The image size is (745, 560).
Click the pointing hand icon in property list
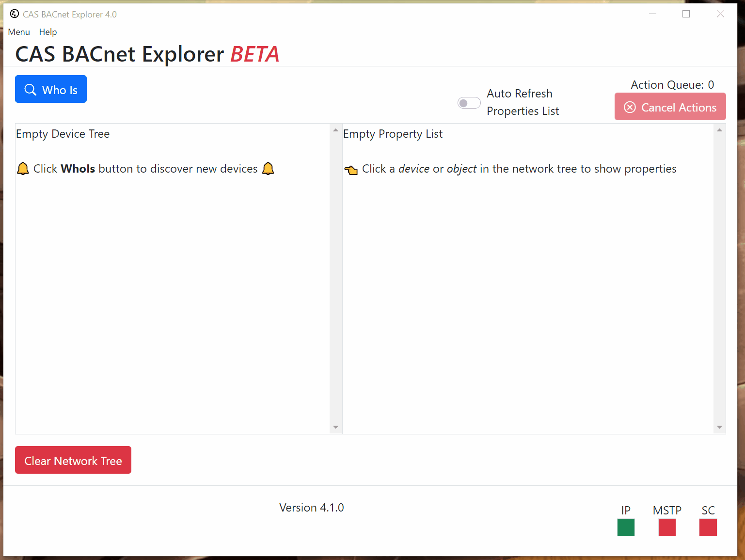point(351,169)
